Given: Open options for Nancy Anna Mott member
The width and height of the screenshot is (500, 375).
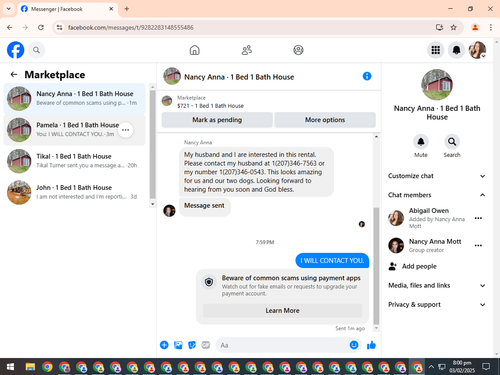Looking at the screenshot, I should pos(478,245).
